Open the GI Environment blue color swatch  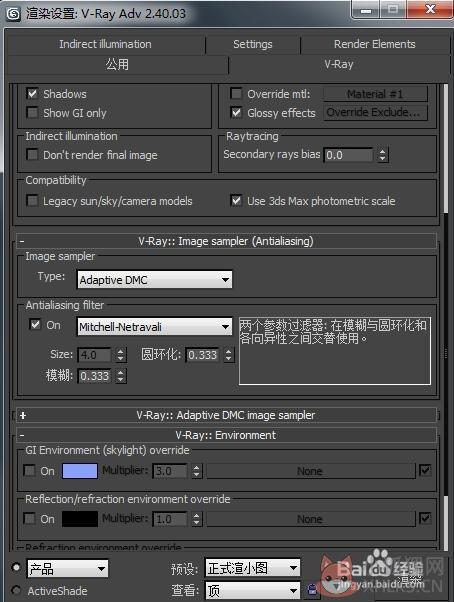(x=80, y=471)
